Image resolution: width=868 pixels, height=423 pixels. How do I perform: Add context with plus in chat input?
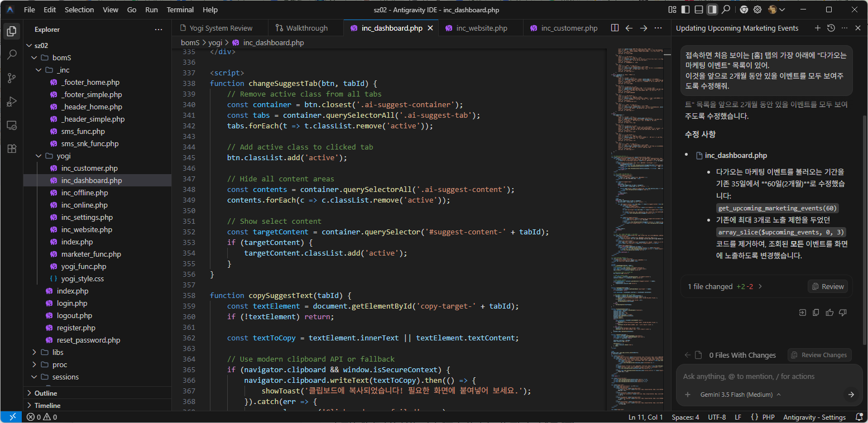[688, 395]
